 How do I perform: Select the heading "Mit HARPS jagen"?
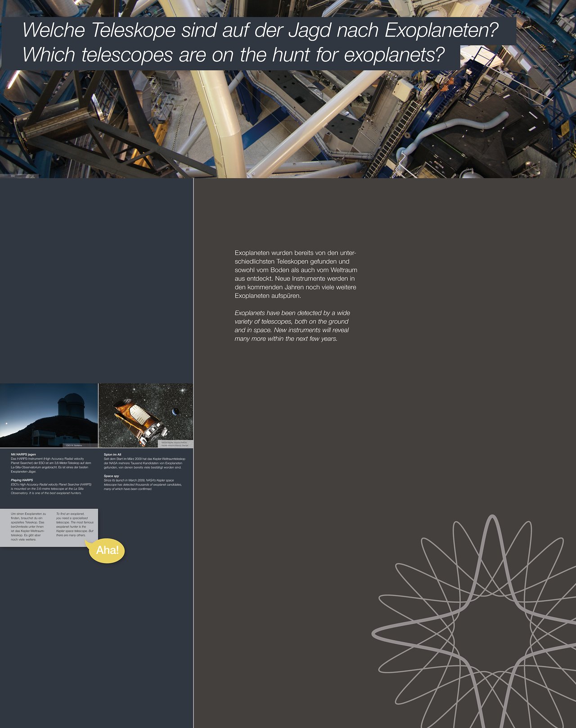[x=23, y=455]
